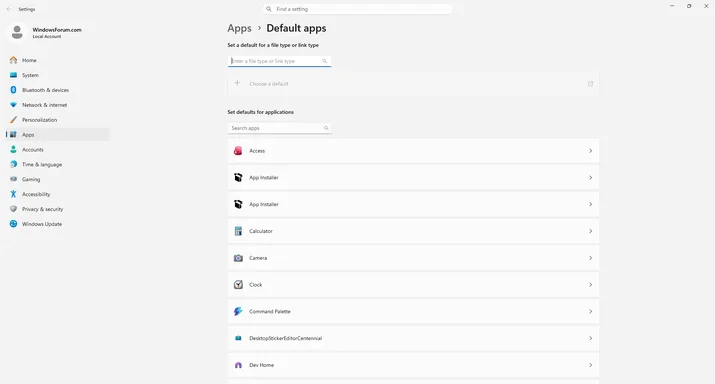
Task: Expand the DesktopStickerEditorCentennial chevron
Action: pos(591,338)
